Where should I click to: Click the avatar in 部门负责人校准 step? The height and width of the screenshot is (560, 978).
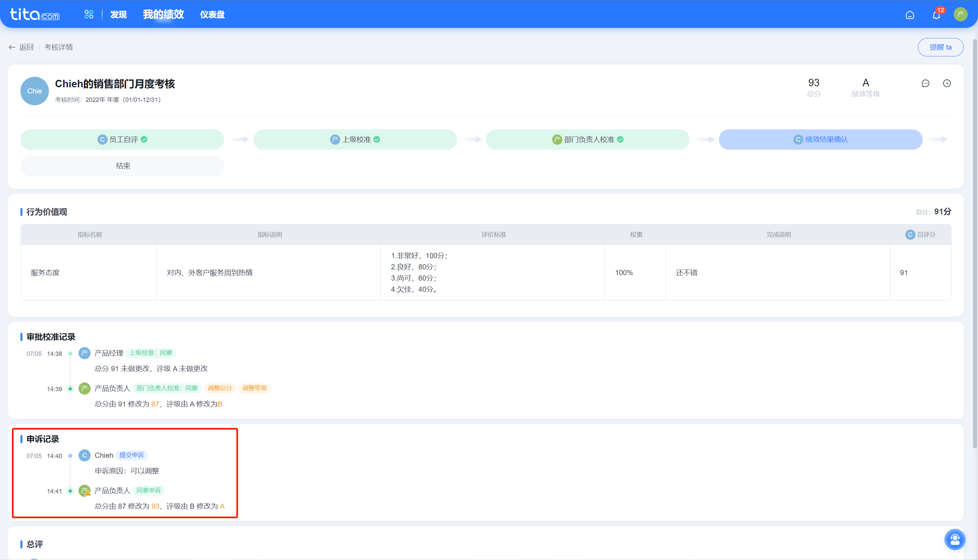pos(557,139)
